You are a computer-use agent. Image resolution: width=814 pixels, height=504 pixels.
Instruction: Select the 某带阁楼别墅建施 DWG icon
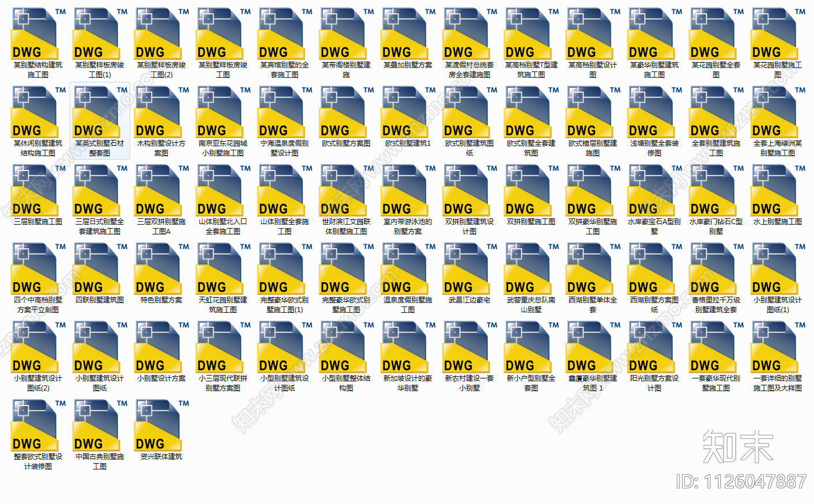tap(343, 34)
